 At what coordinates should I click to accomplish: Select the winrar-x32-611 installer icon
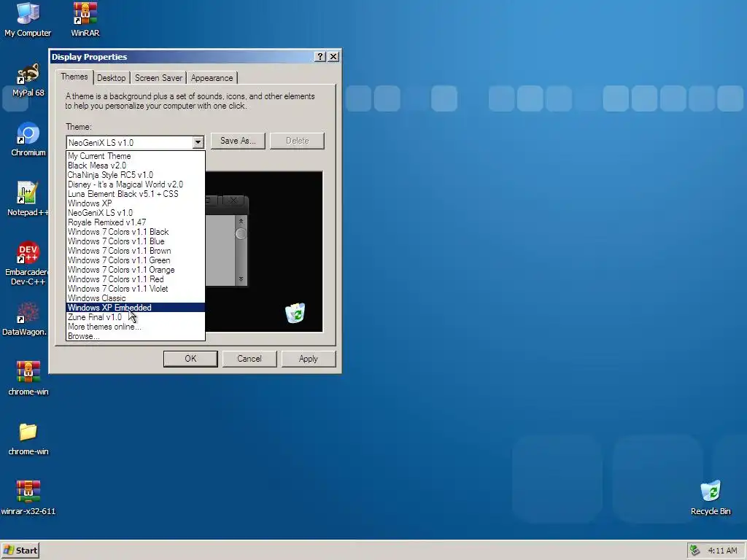coord(28,498)
